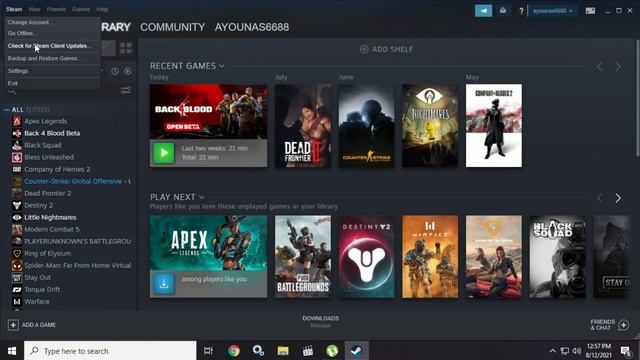Collapse the ALL games category
The image size is (640, 360).
click(7, 110)
